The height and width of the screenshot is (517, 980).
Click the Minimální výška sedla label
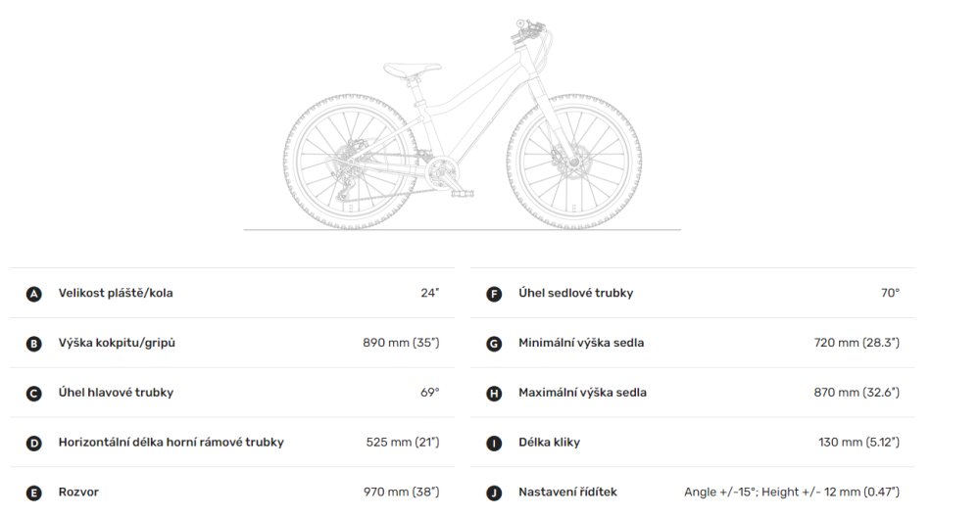click(581, 343)
